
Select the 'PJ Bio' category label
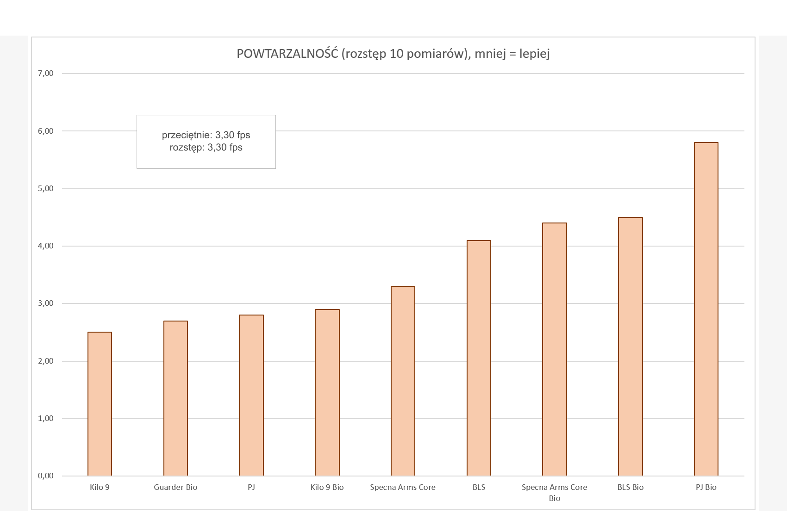tap(706, 487)
